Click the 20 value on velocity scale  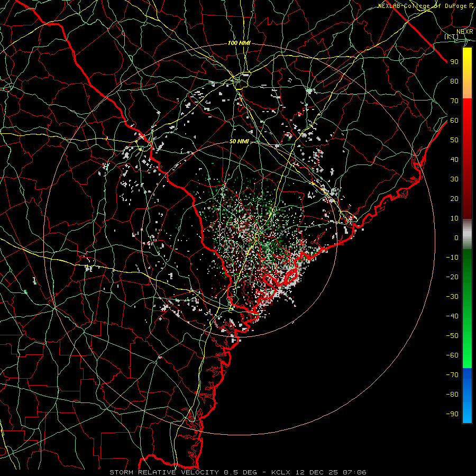tap(454, 199)
